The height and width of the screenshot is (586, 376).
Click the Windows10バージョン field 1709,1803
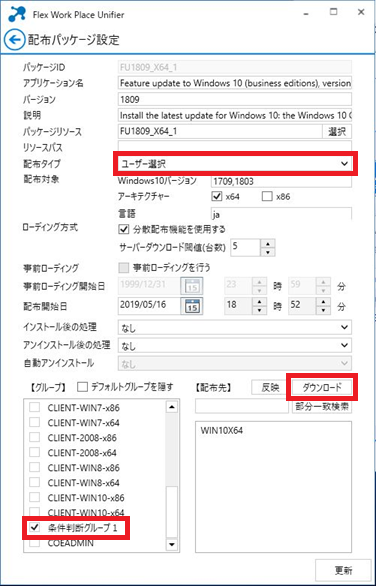click(x=281, y=181)
